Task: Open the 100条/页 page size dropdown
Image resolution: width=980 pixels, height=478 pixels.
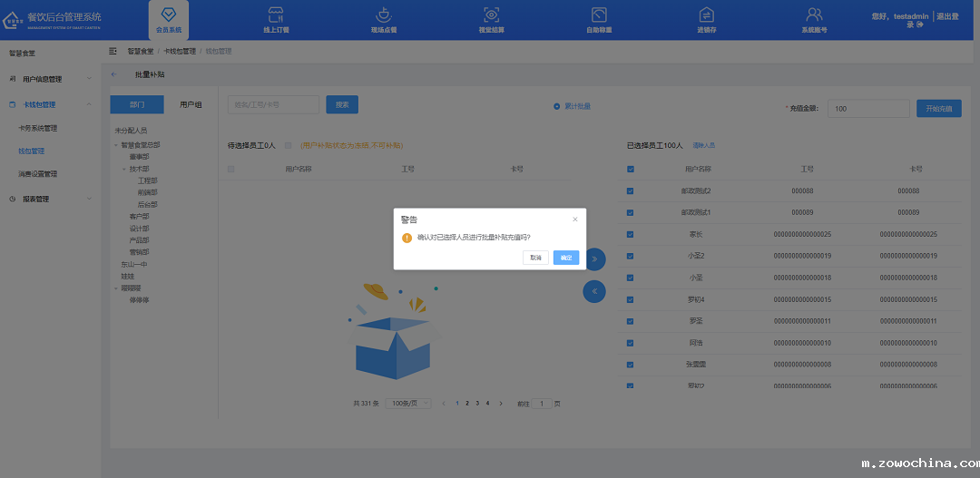Action: pos(407,403)
